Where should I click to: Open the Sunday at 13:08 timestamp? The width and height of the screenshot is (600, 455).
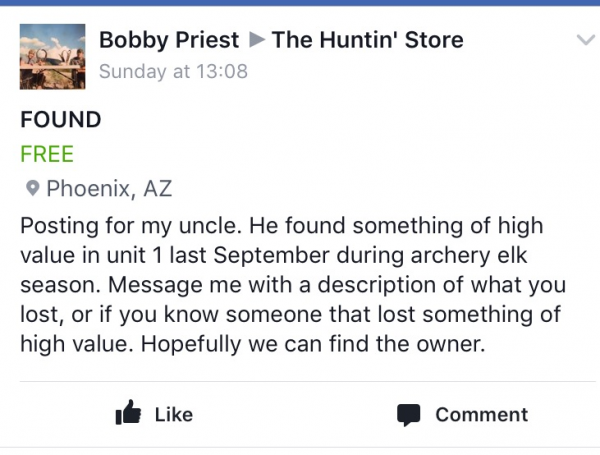pyautogui.click(x=173, y=72)
